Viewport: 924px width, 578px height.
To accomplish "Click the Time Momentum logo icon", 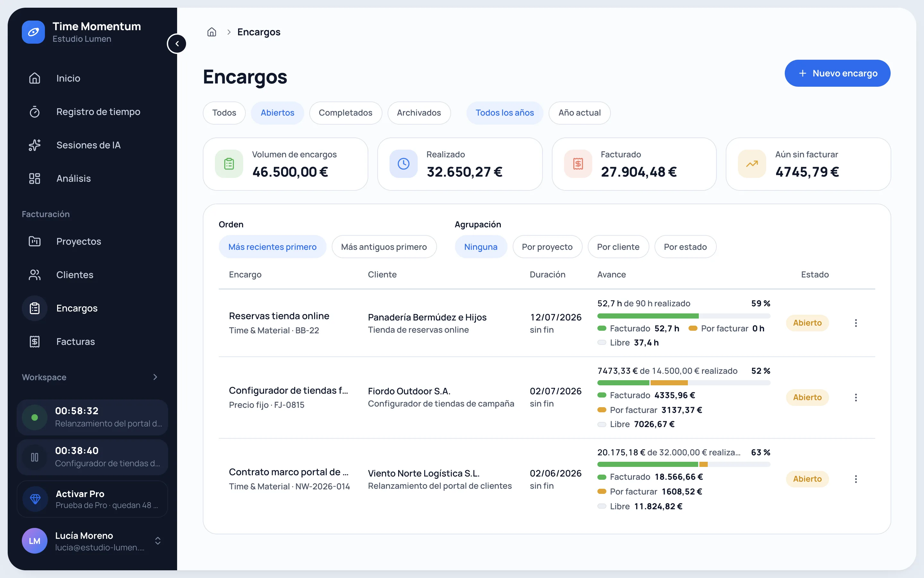I will (x=33, y=32).
